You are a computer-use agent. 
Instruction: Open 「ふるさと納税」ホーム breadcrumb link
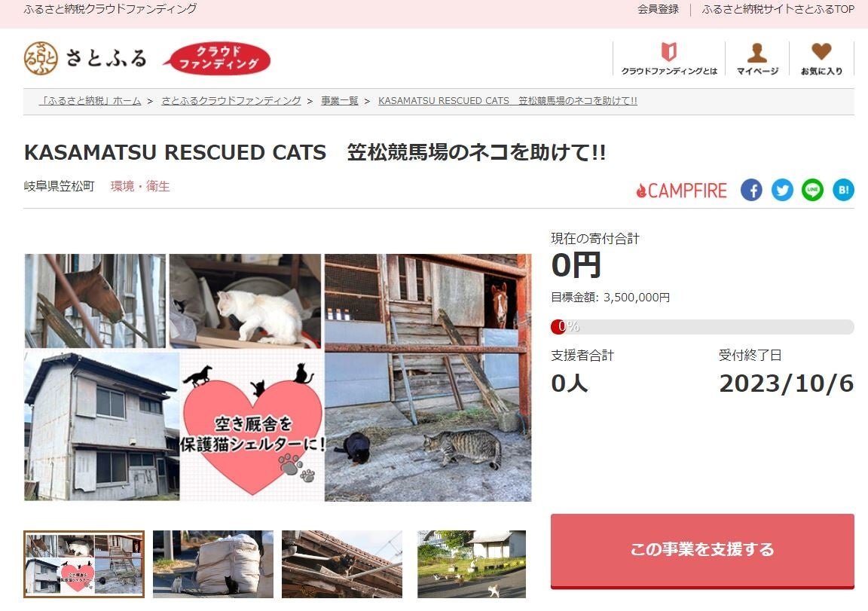pyautogui.click(x=90, y=101)
